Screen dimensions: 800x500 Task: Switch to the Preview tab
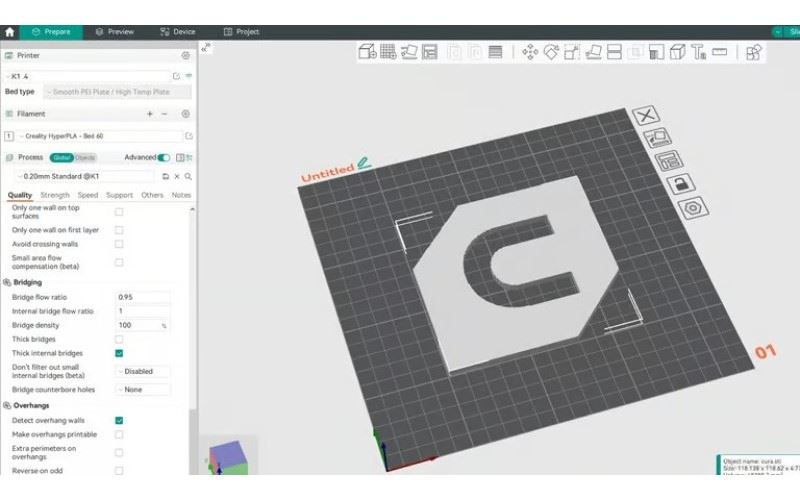point(115,32)
